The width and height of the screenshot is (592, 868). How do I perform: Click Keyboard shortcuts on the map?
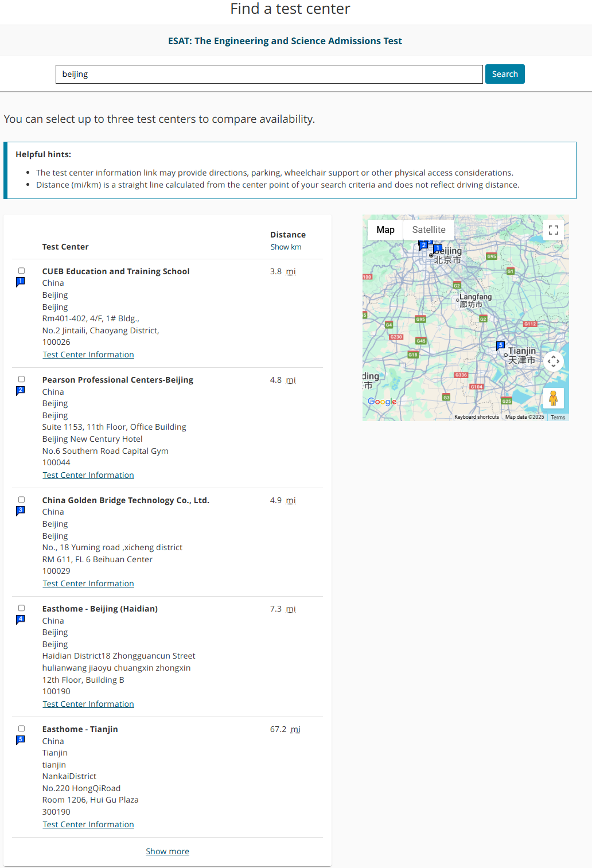click(x=477, y=417)
